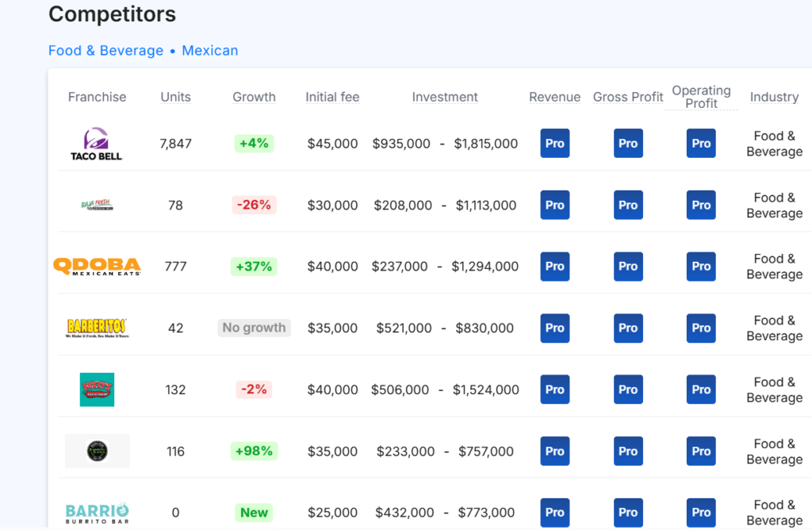
Task: Unlock Qdoba Revenue via Pro button
Action: coord(554,267)
